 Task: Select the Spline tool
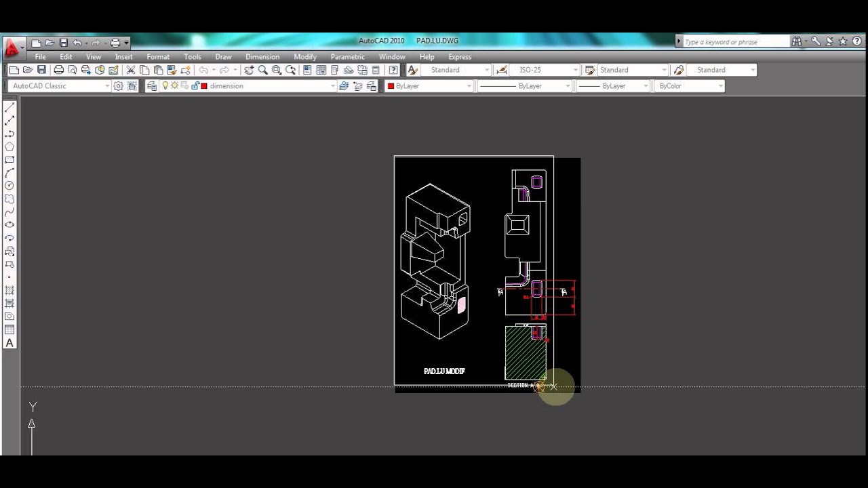[9, 212]
